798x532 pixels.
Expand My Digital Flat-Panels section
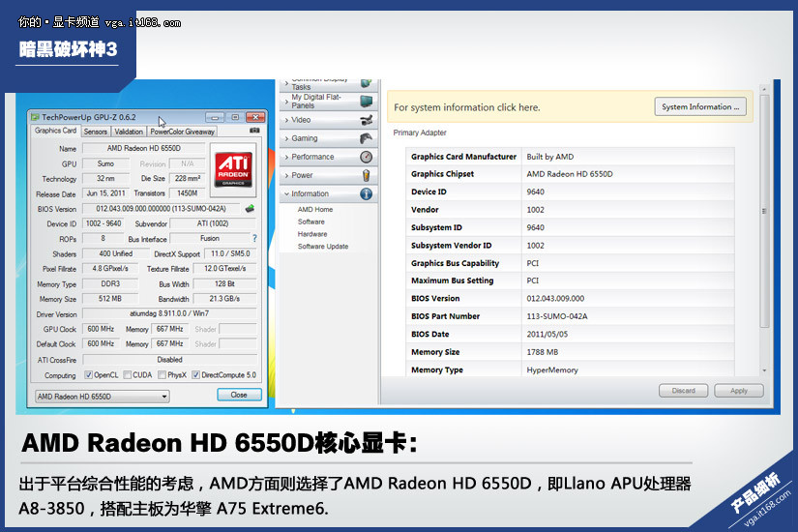point(328,102)
